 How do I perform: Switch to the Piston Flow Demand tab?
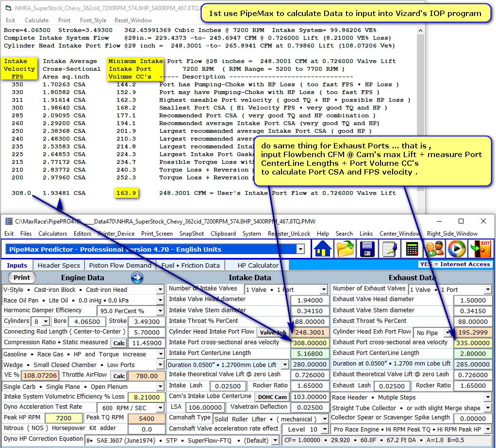click(120, 265)
